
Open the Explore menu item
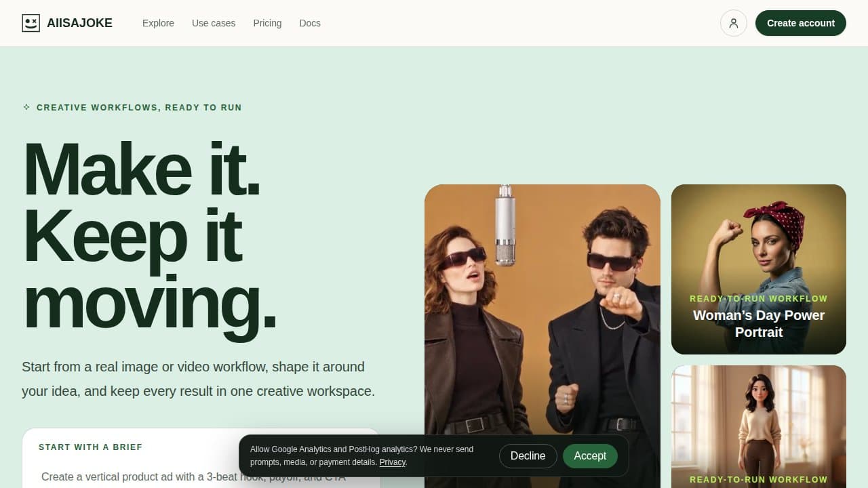coord(158,23)
